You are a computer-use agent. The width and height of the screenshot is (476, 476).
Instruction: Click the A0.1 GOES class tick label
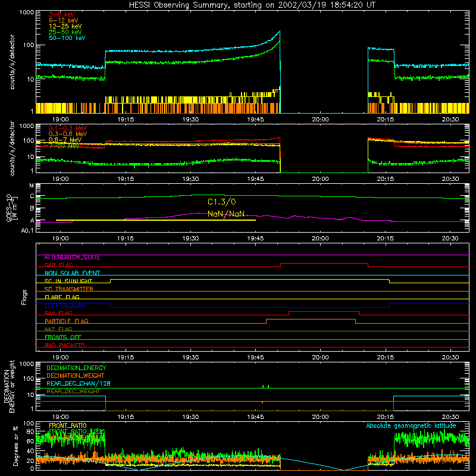tap(27, 231)
